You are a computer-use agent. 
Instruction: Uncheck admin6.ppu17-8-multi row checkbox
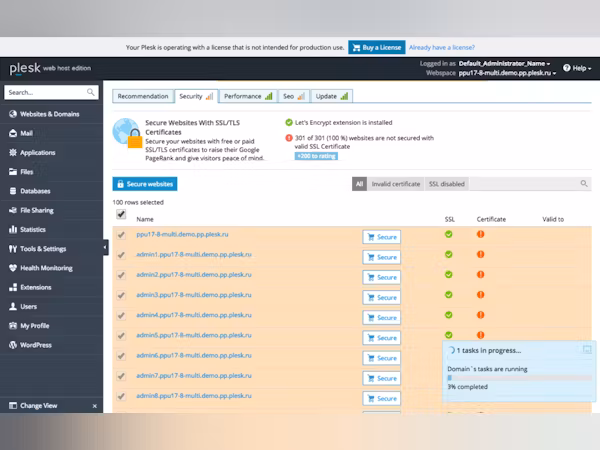(121, 356)
